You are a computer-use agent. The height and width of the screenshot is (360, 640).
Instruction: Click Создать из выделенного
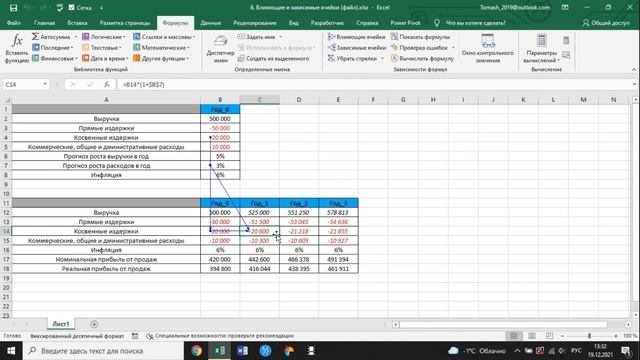[x=273, y=58]
